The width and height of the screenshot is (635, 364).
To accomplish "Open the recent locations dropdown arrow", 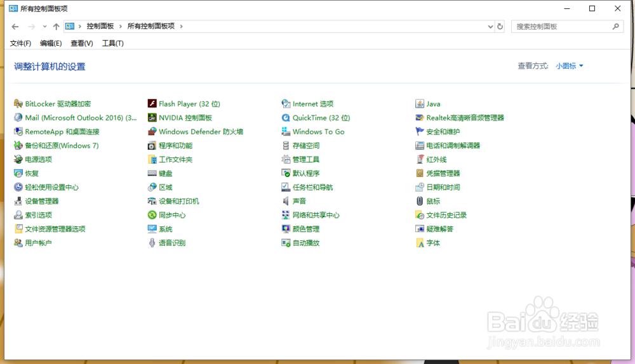I will coord(44,26).
